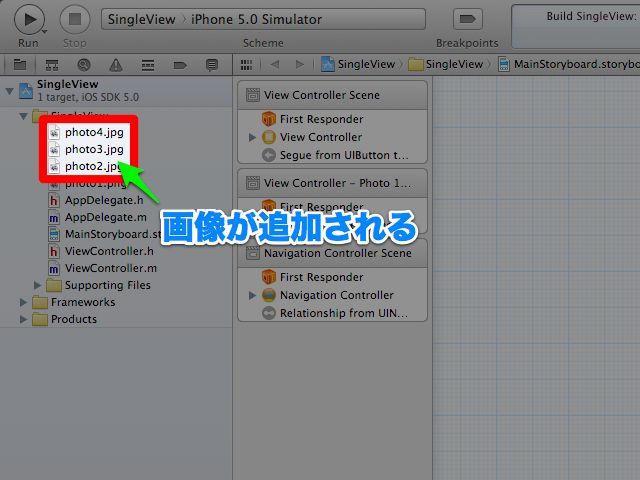Select the Segue from UIButton item
This screenshot has width=640, height=480.
click(x=344, y=155)
